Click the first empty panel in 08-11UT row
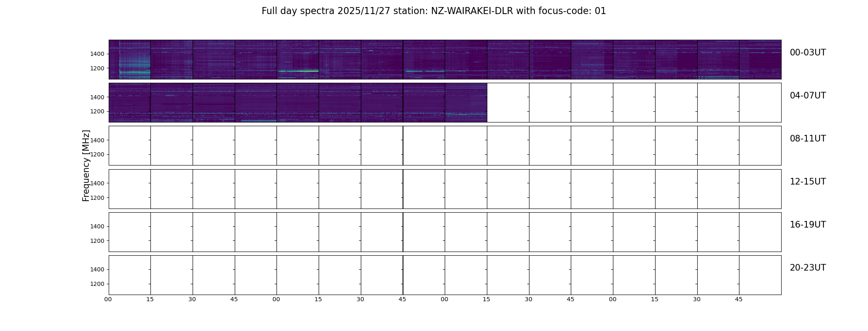Screen dimensions: 868x331 [x=130, y=146]
